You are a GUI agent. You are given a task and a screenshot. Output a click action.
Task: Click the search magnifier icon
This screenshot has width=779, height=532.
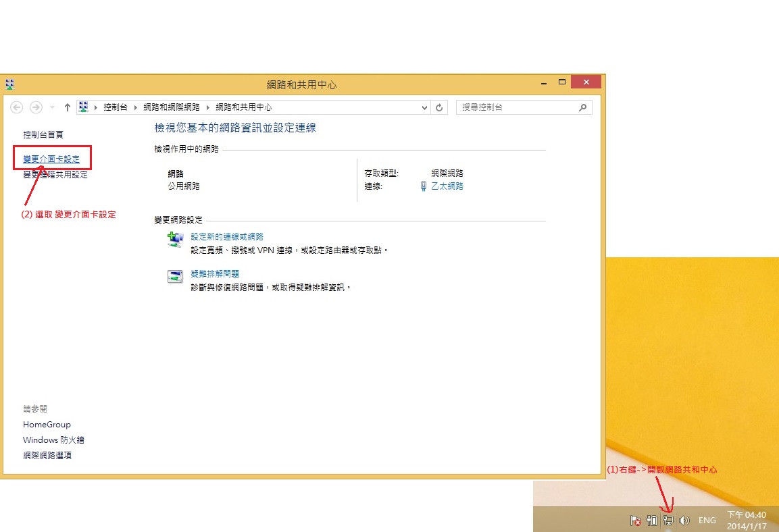coord(583,107)
